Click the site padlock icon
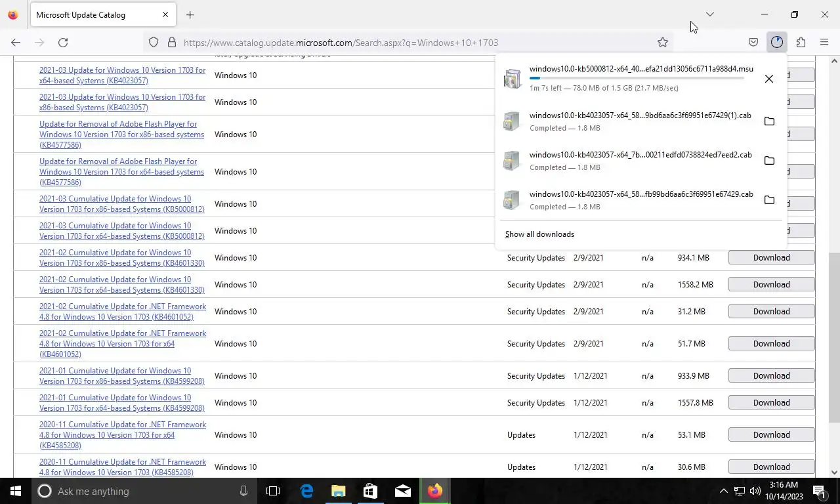Viewport: 840px width, 504px height. [172, 42]
